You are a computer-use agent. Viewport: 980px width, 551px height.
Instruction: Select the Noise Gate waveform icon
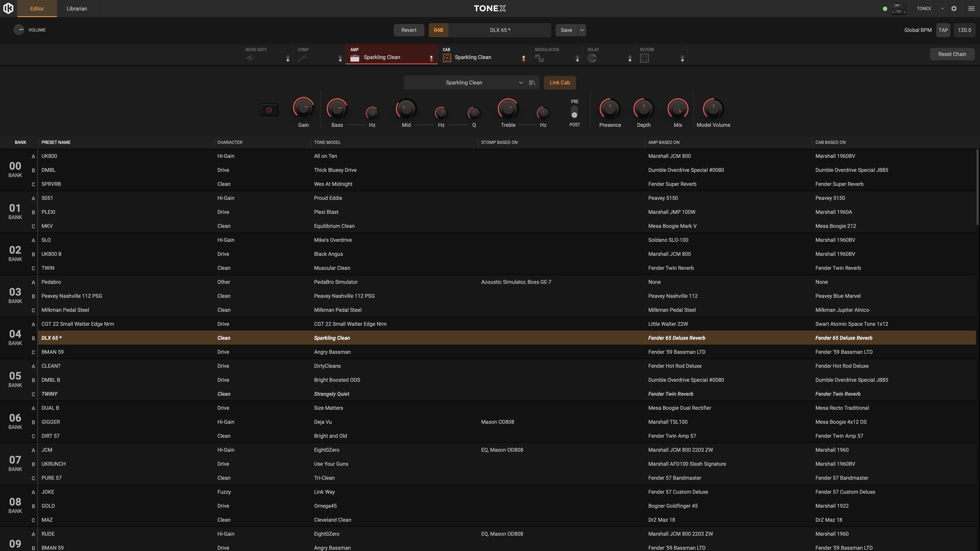[x=250, y=58]
